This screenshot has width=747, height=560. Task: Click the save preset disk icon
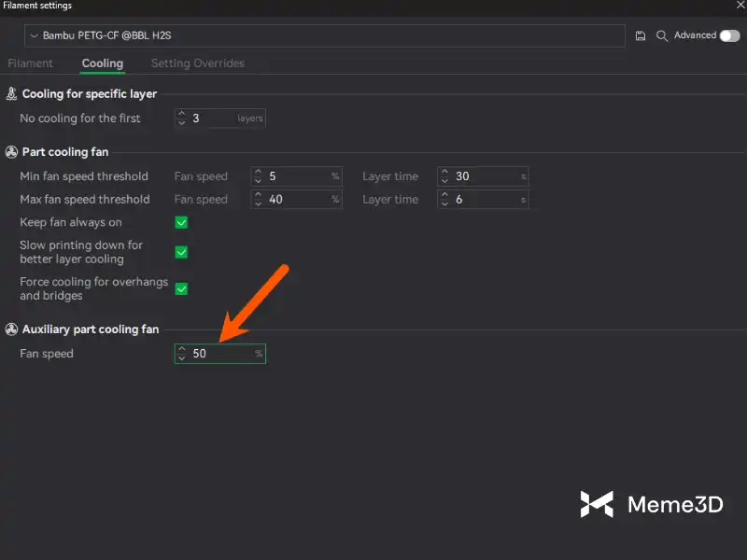[640, 35]
